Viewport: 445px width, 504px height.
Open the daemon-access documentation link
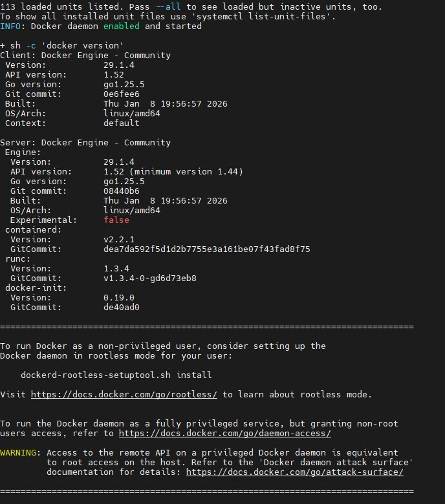pos(224,433)
